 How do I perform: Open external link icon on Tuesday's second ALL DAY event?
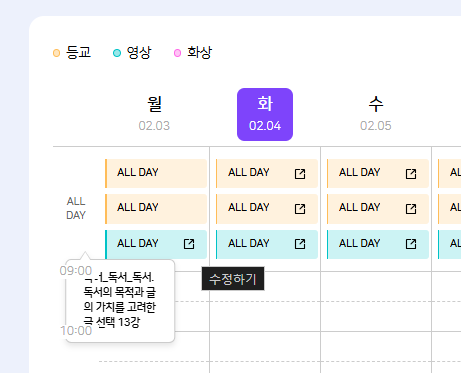coord(300,209)
